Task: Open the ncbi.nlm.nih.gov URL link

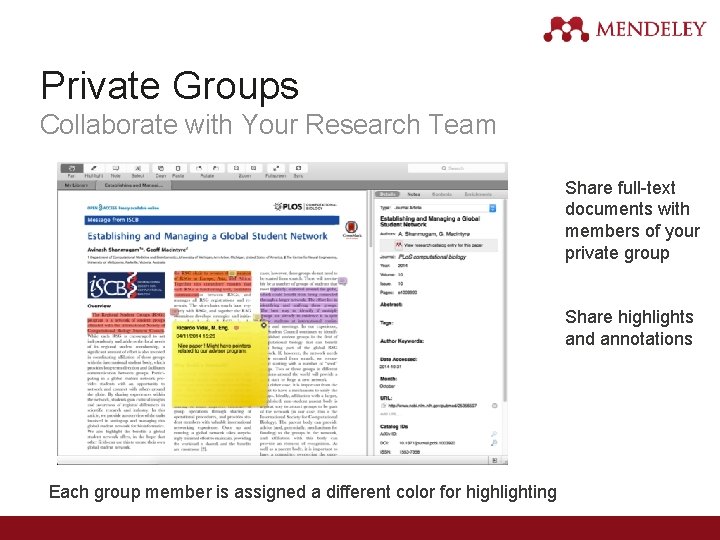Action: tap(432, 406)
